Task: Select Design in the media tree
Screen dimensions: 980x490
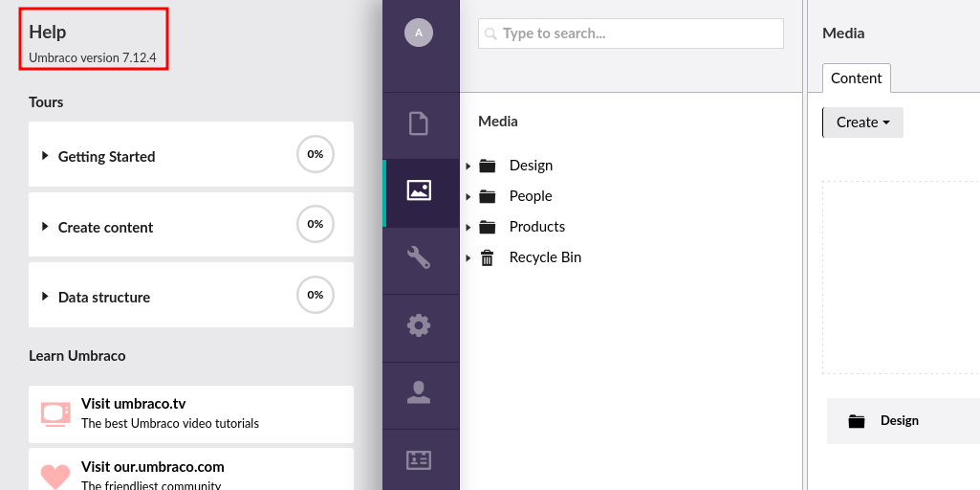Action: [x=531, y=166]
